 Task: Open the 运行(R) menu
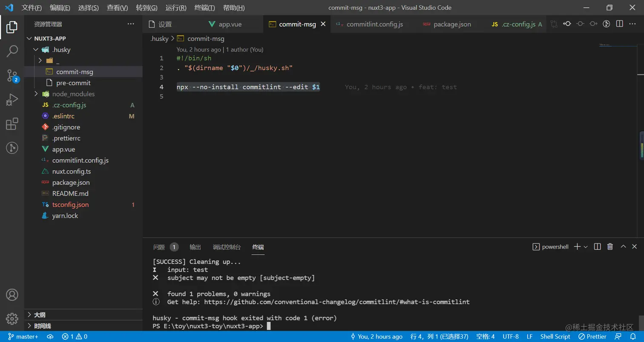pyautogui.click(x=176, y=8)
